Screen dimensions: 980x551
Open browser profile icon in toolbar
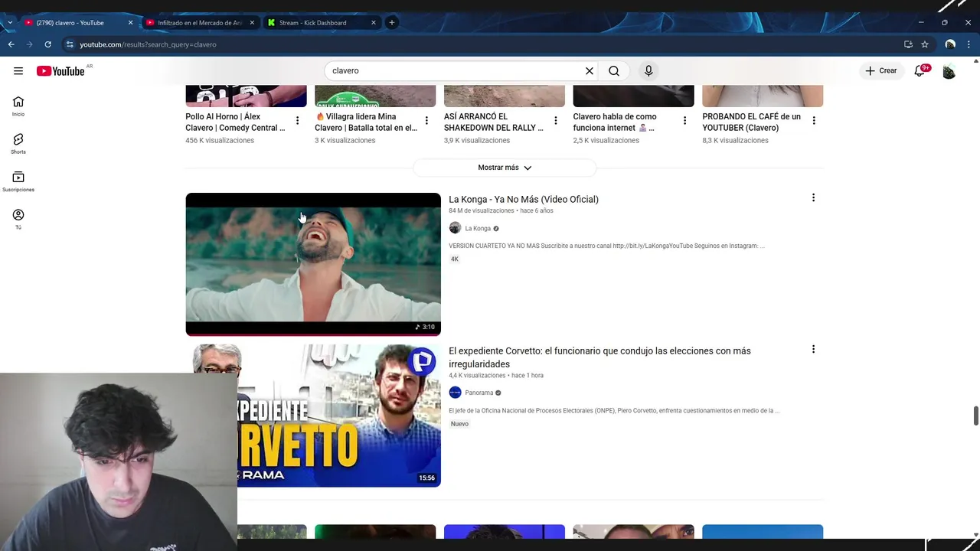[950, 44]
